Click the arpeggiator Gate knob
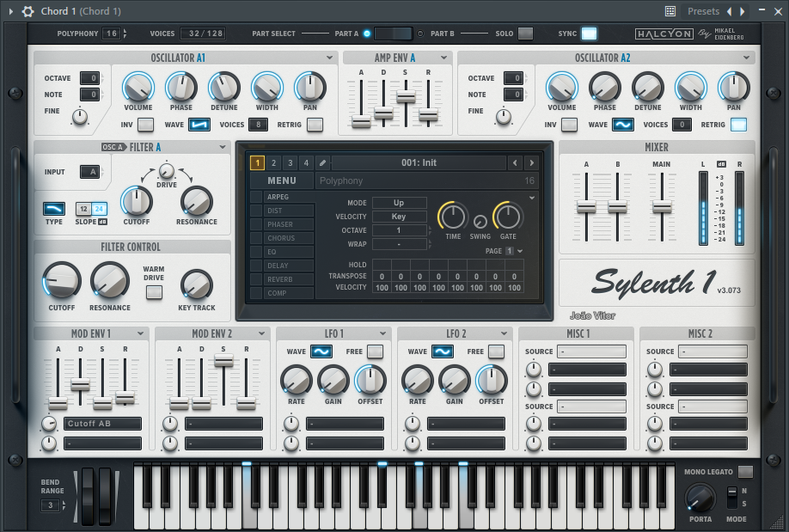 point(508,217)
